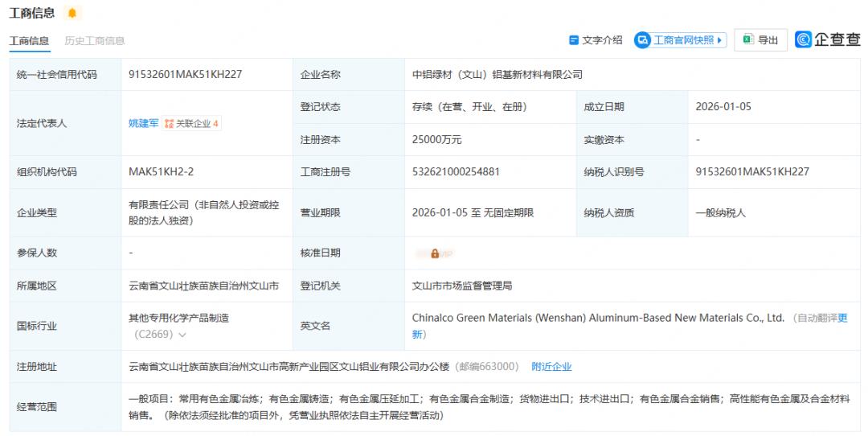868x436 pixels.
Task: Click 所属地区 value 云南省文山壮族苗族自治州文山市
Action: pos(203,286)
